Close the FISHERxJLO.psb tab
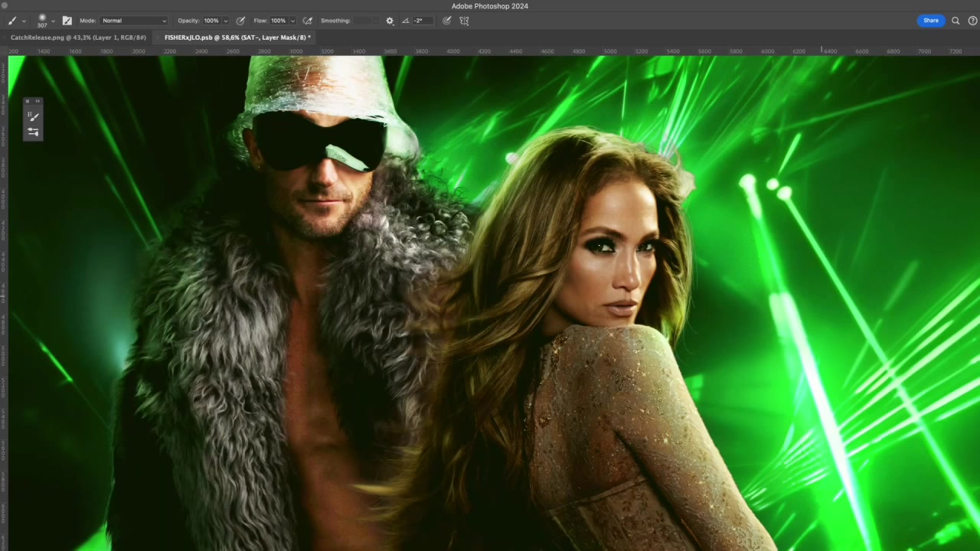Image resolution: width=980 pixels, height=551 pixels. (158, 37)
